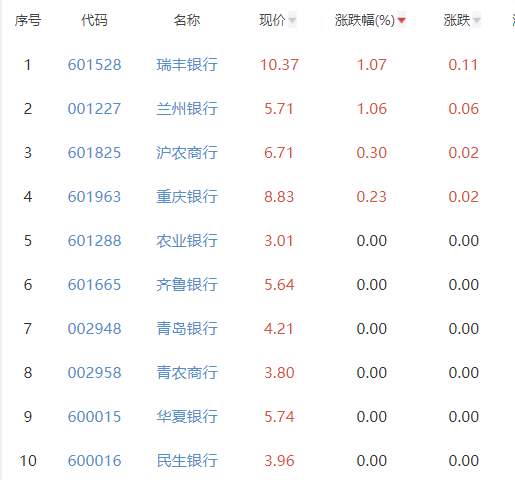The image size is (515, 480).
Task: Click 1.07 percent change value
Action: [372, 65]
